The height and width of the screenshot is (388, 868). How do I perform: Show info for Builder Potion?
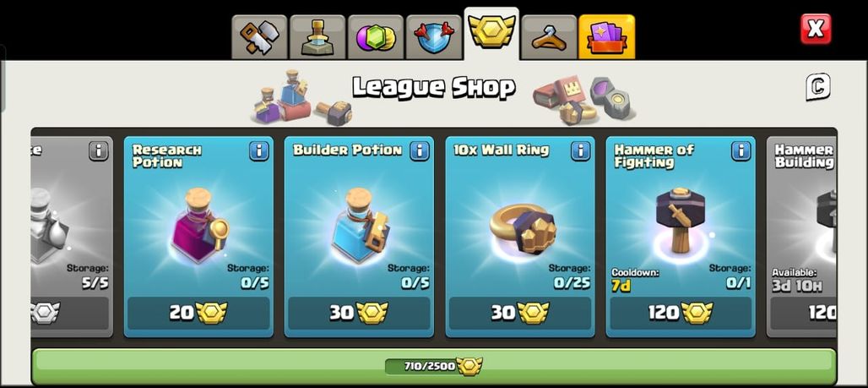tap(419, 150)
